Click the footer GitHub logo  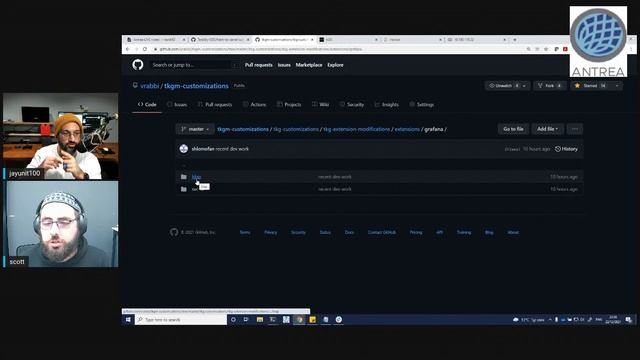coord(174,232)
